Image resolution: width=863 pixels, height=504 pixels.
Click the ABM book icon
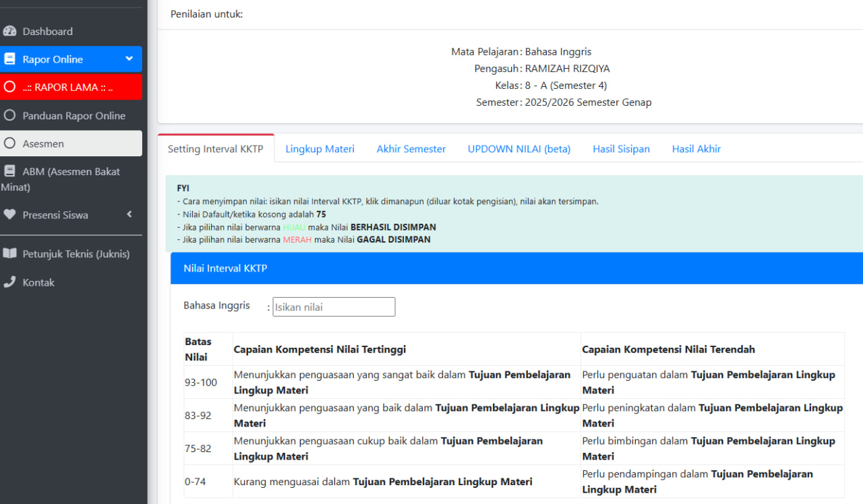[9, 171]
